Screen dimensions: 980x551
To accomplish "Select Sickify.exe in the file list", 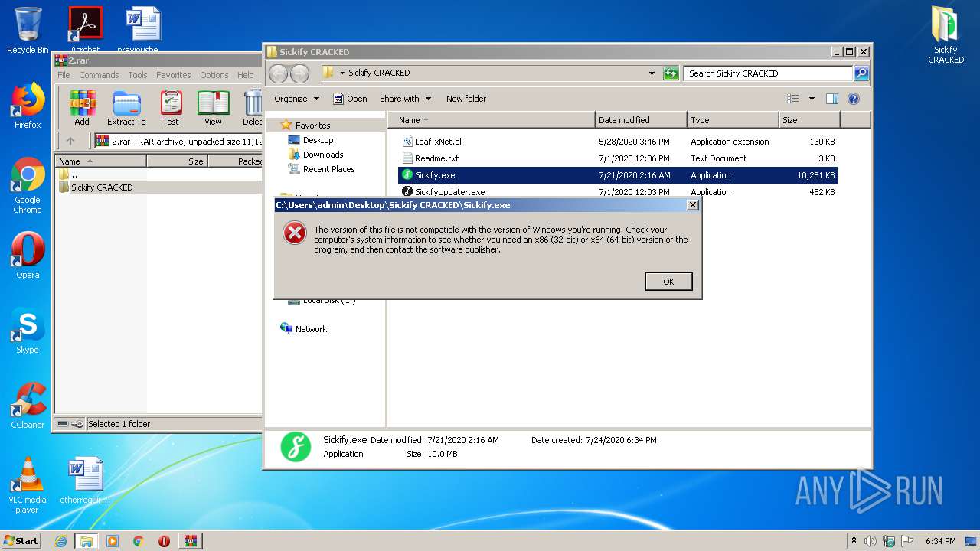I will click(617, 175).
